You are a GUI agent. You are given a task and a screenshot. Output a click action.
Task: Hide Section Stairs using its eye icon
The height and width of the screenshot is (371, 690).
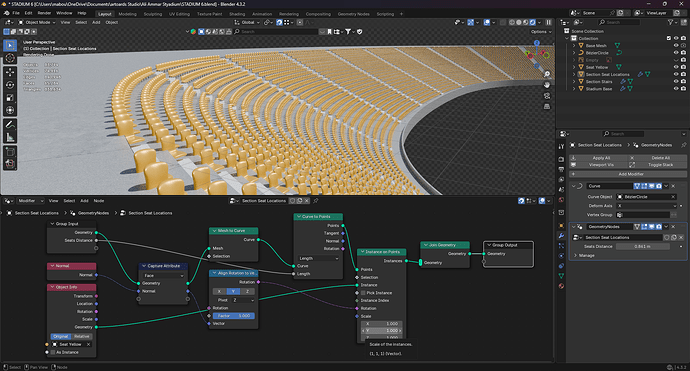(x=676, y=81)
